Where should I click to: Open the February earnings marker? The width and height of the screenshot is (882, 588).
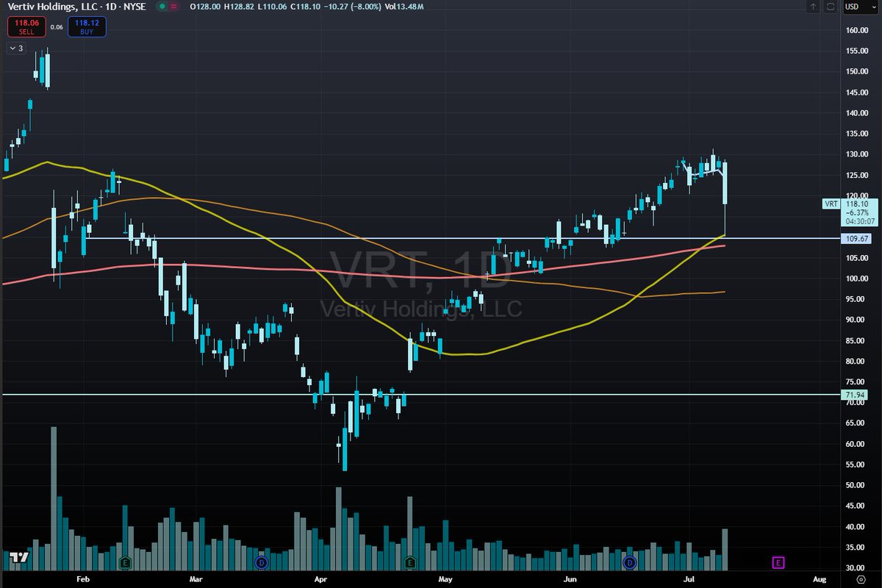(x=126, y=563)
